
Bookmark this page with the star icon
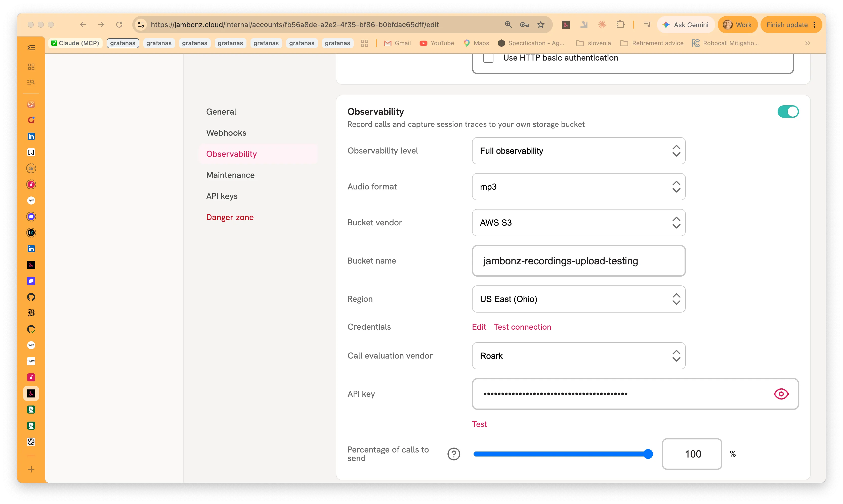point(541,24)
